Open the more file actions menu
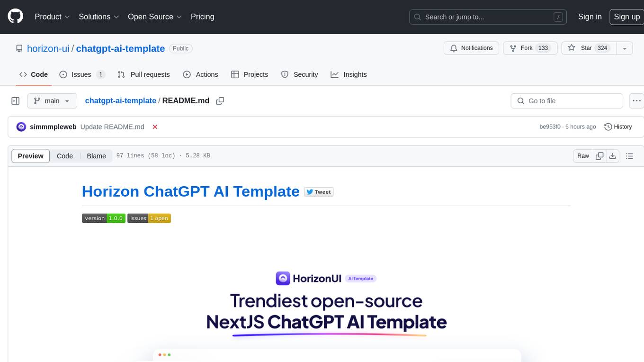The height and width of the screenshot is (362, 644). pos(636,101)
